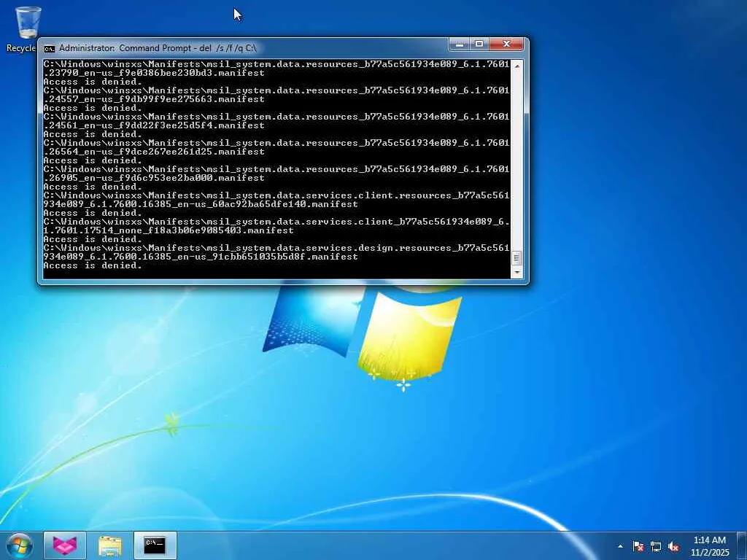The width and height of the screenshot is (747, 560).
Task: Click the line with 17514_none_f18a3b06e9085403.manifest
Action: coord(169,230)
